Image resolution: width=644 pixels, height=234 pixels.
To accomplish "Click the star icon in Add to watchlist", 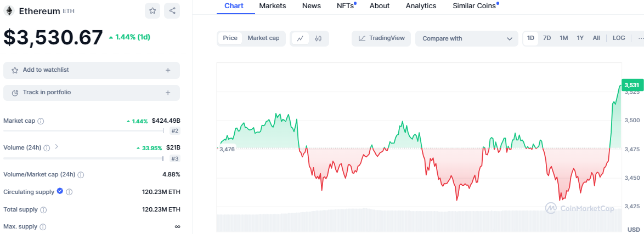I will (15, 70).
